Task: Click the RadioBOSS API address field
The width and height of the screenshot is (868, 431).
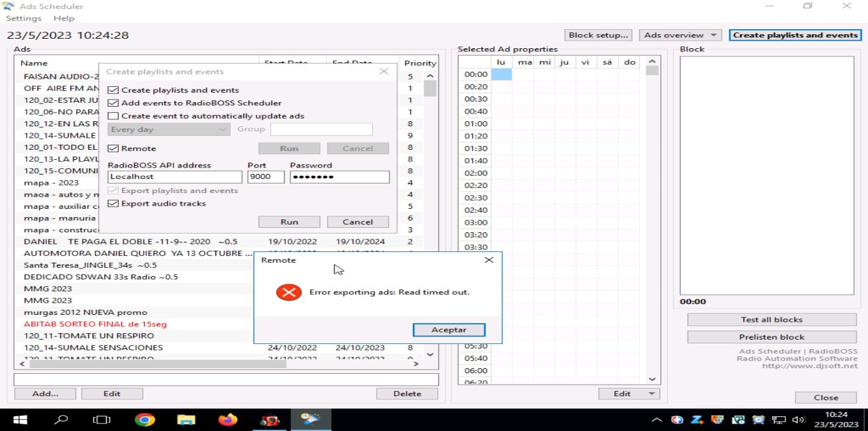Action: tap(175, 177)
